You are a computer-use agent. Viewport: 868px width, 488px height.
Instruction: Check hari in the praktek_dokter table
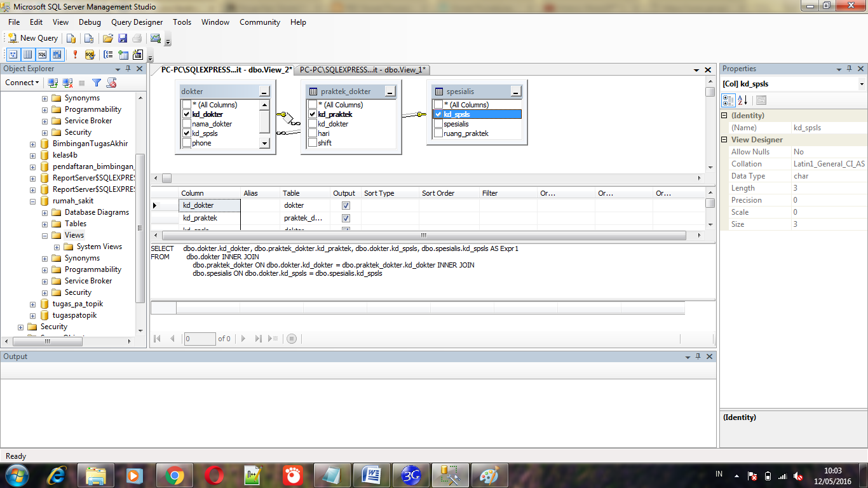click(x=313, y=133)
